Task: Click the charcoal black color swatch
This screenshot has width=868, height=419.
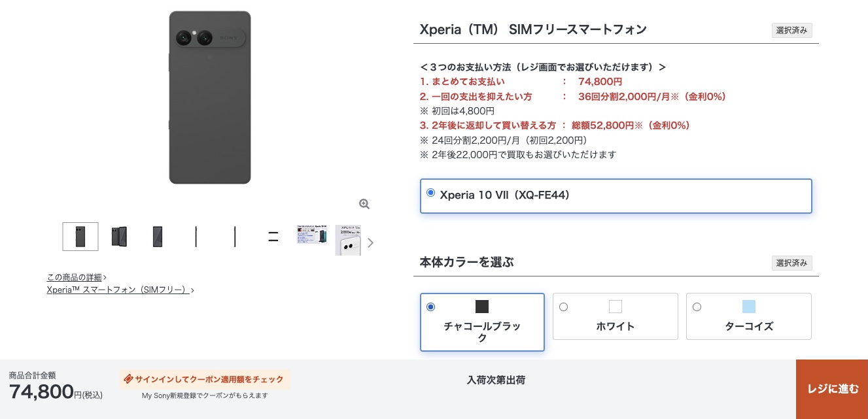Action: click(x=482, y=307)
